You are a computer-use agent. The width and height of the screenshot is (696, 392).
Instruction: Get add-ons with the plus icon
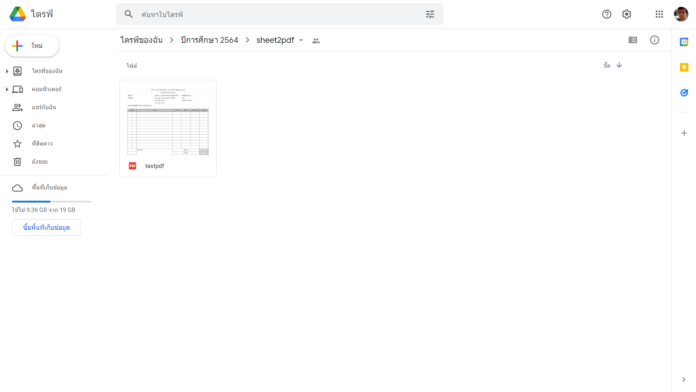[684, 133]
